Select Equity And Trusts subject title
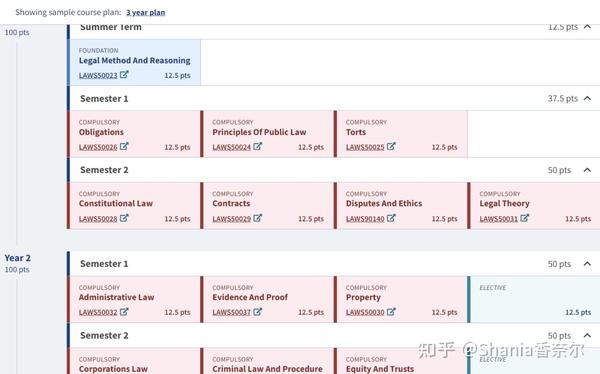Screen dimensions: 600x374 (380, 369)
